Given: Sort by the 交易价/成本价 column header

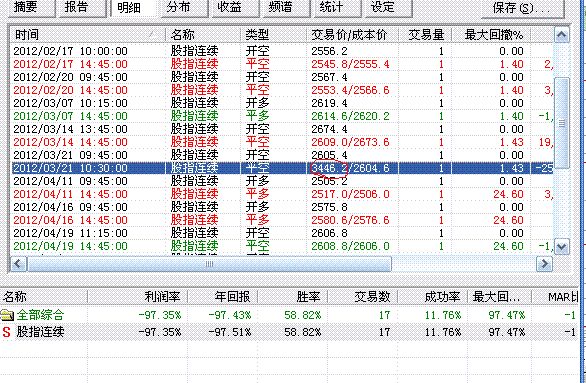Looking at the screenshot, I should pyautogui.click(x=352, y=35).
